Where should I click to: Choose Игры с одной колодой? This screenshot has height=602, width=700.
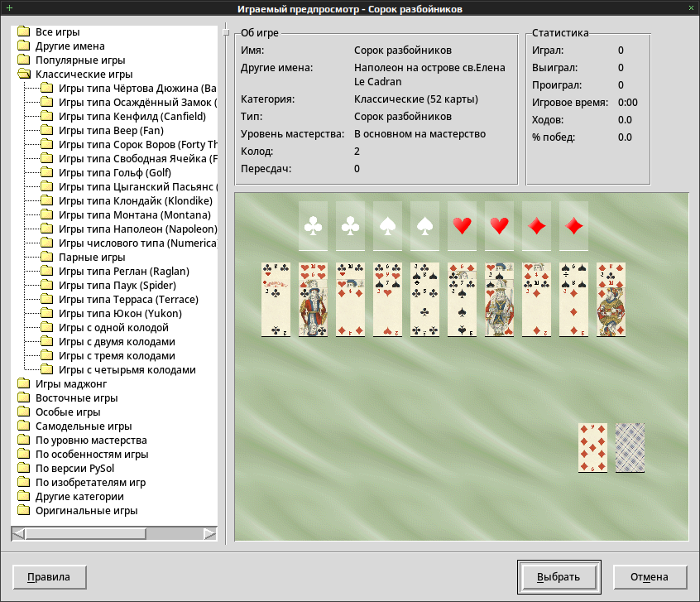pyautogui.click(x=113, y=328)
